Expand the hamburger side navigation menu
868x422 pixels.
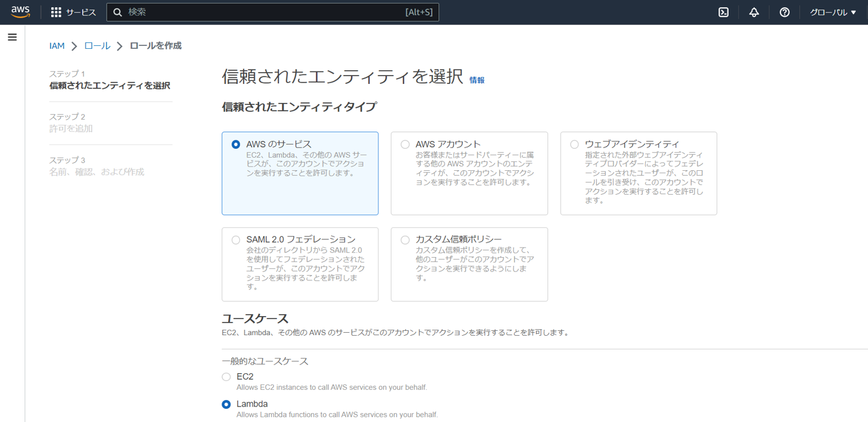(x=12, y=37)
